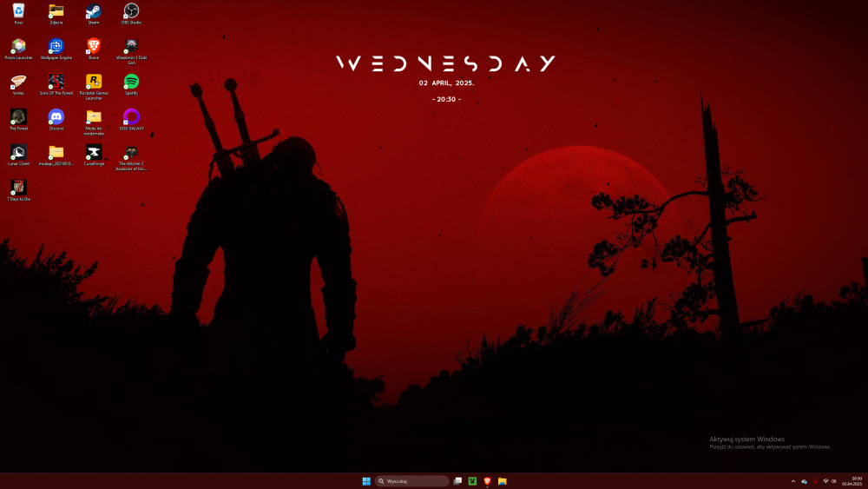Open the Minecraft creeper taskbar app
The image size is (868, 489).
coord(472,481)
